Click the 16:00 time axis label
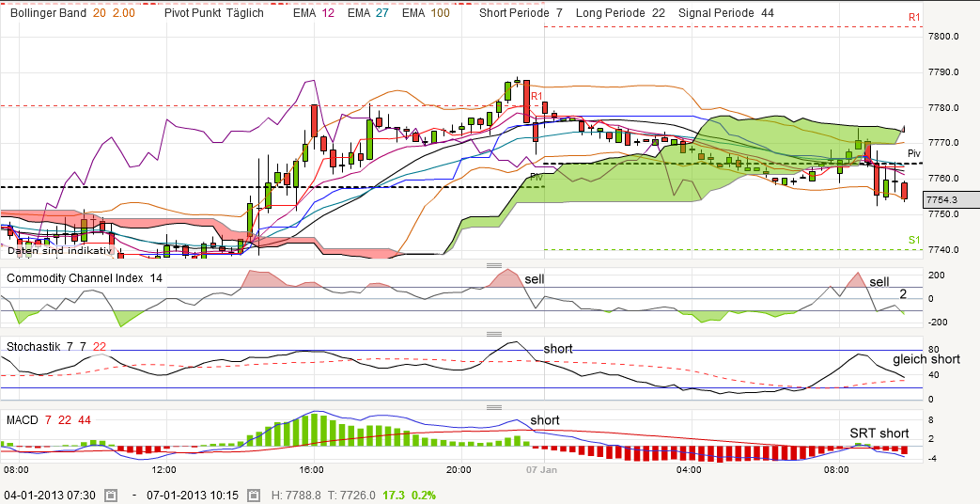The image size is (980, 504). coord(311,469)
